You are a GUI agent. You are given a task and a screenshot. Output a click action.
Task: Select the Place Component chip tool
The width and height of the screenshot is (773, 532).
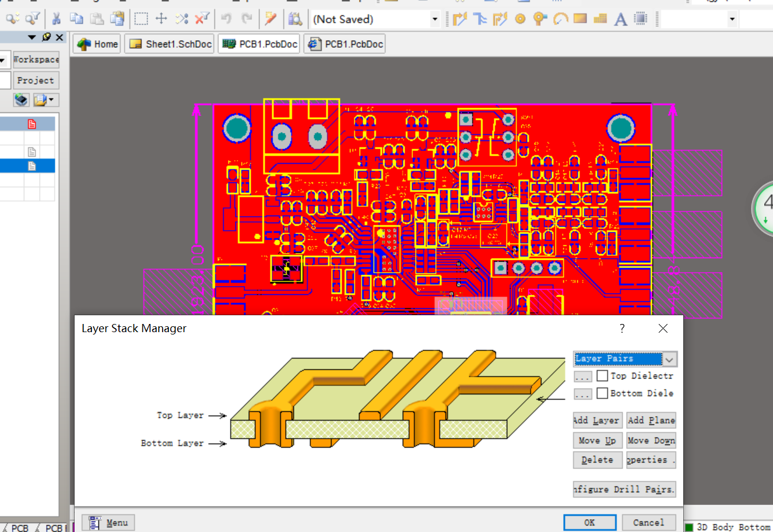click(641, 19)
